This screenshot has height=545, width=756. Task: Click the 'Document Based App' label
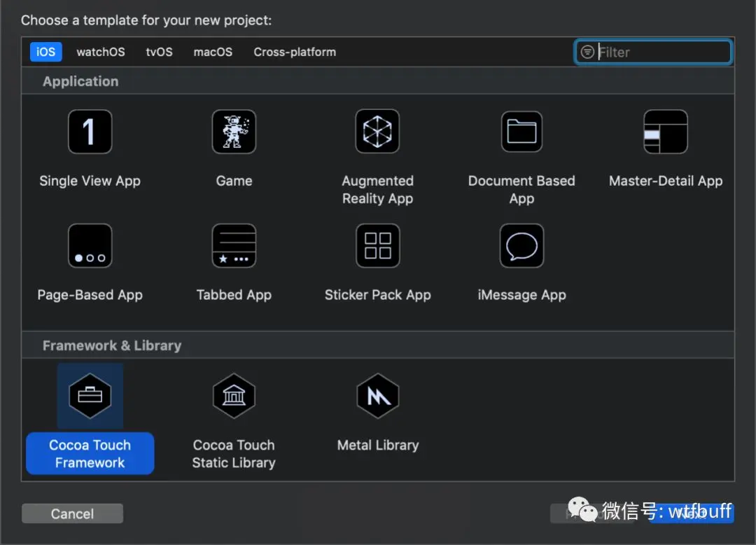(521, 190)
